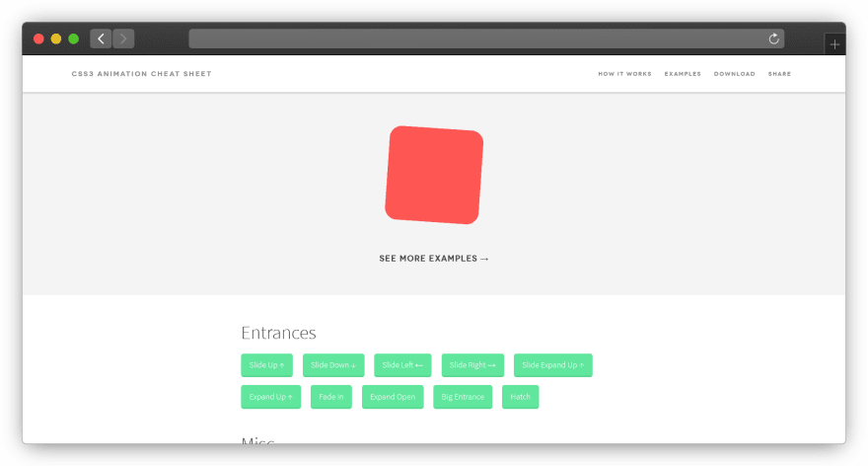The height and width of the screenshot is (466, 868).
Task: Go to Examples in top navigation
Action: click(683, 74)
